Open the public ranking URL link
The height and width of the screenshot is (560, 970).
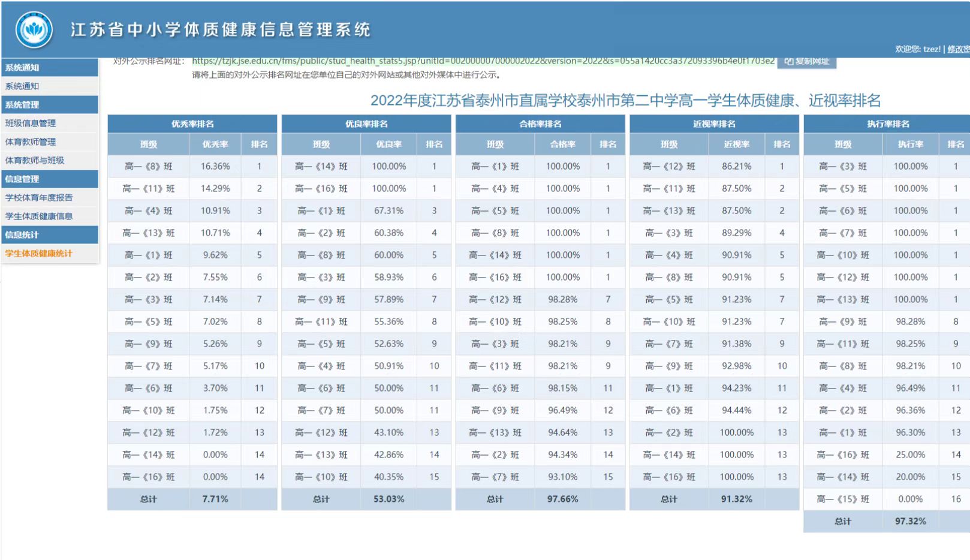pos(483,61)
